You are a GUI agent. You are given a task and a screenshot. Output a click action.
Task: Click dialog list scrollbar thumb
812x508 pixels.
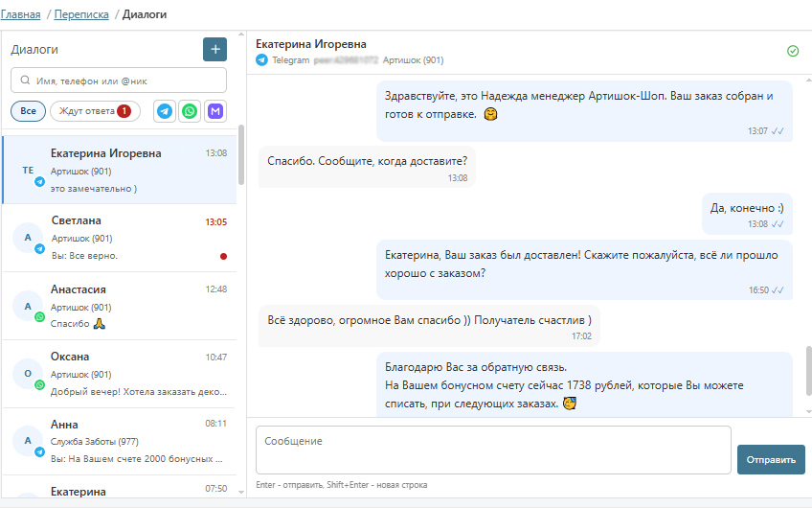click(x=240, y=154)
